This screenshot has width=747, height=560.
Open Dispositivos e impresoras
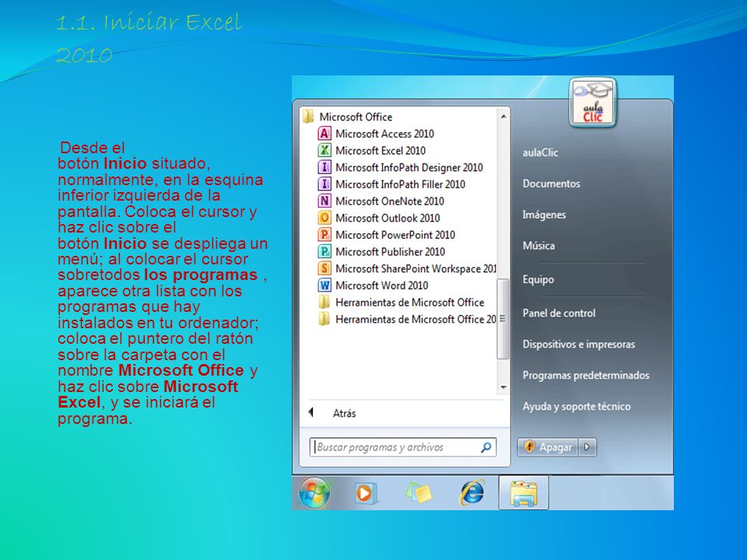(x=578, y=344)
